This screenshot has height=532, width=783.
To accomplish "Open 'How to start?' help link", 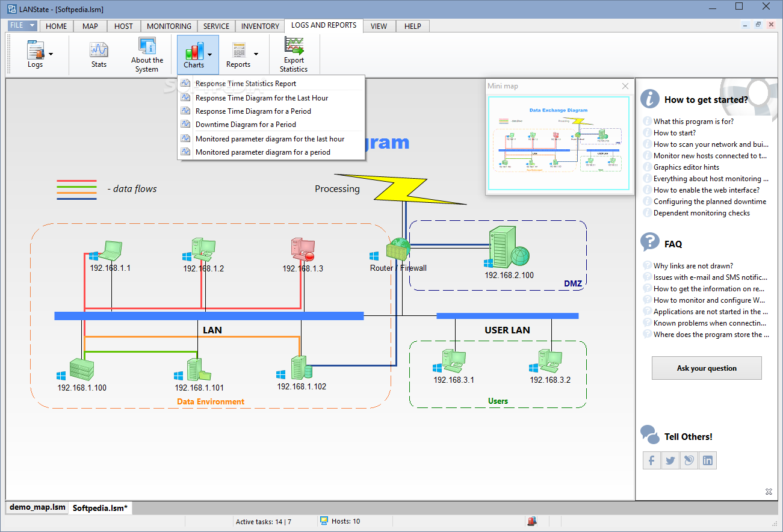I will (x=675, y=132).
